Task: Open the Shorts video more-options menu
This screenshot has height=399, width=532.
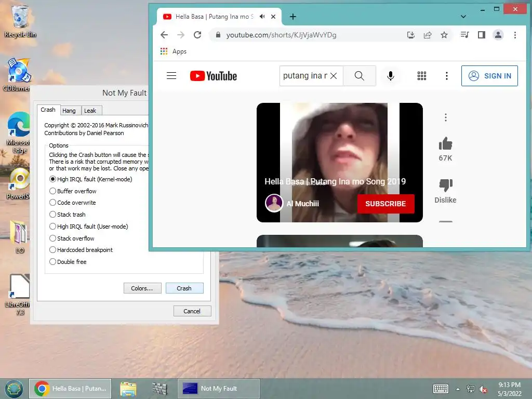Action: point(445,117)
